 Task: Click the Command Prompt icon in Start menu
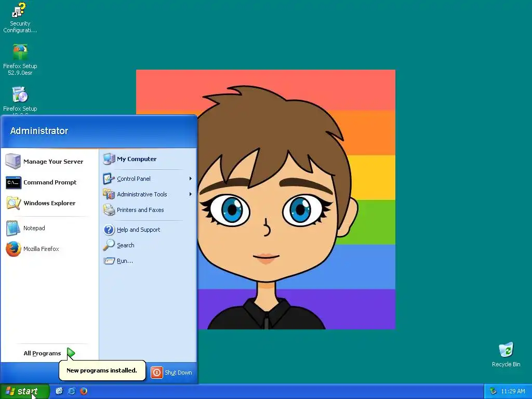(x=13, y=182)
